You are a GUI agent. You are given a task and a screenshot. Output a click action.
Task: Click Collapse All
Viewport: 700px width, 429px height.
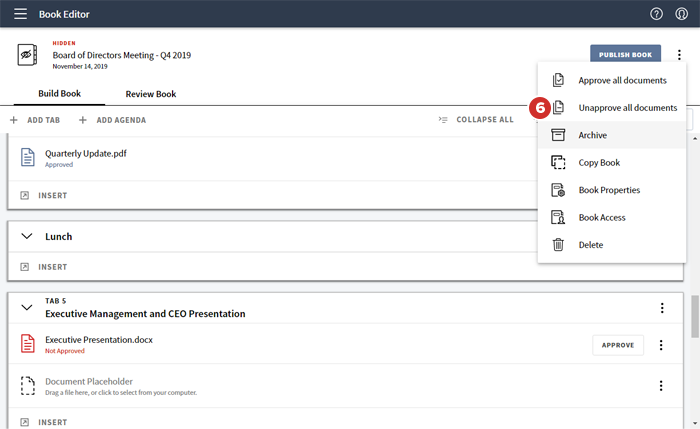[x=476, y=120]
